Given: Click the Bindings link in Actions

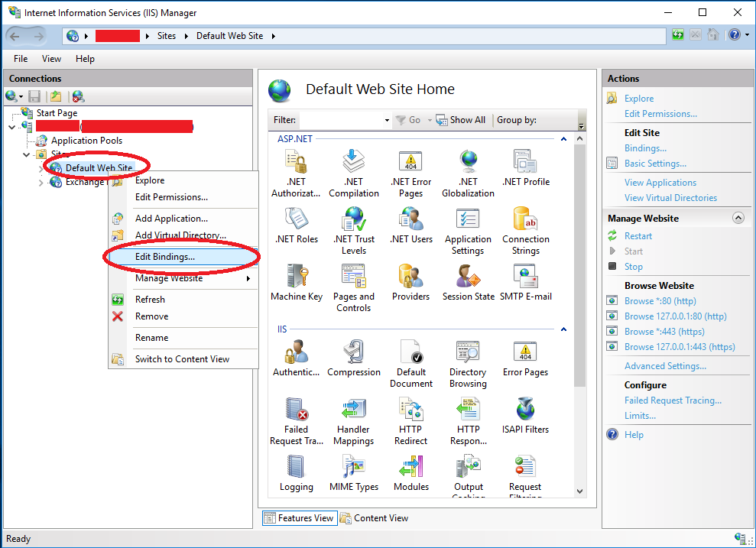Looking at the screenshot, I should [x=645, y=148].
